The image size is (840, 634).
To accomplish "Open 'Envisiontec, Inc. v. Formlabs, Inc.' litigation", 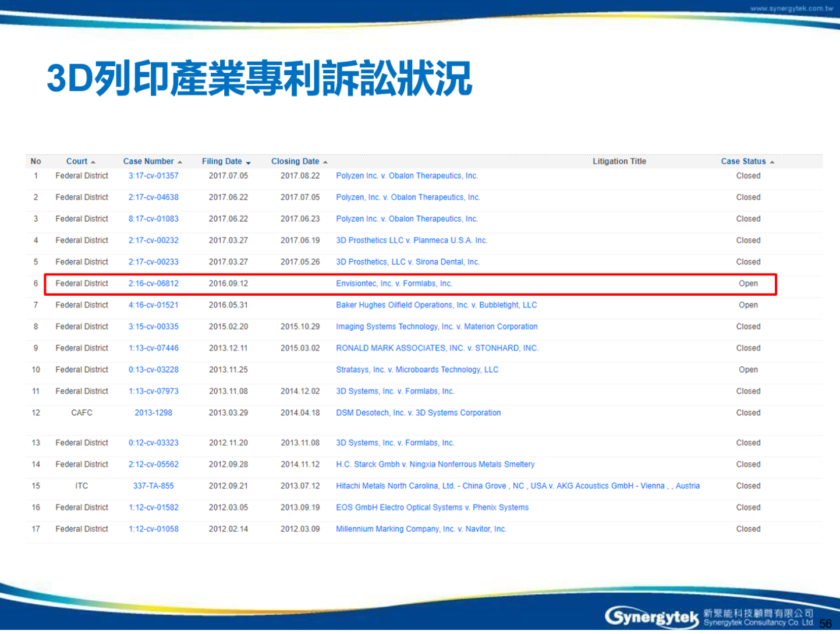I will [394, 284].
